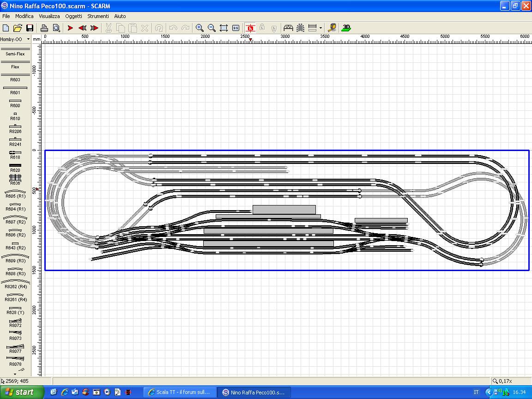Screen dimensions: 532x399
Task: Select the R605 (R1) curve
Action: coord(15,194)
